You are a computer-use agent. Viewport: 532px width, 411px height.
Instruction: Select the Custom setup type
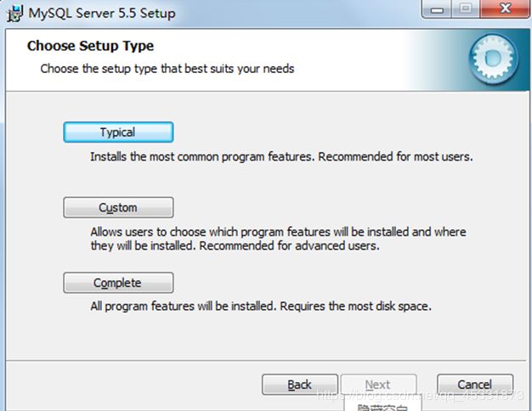118,208
